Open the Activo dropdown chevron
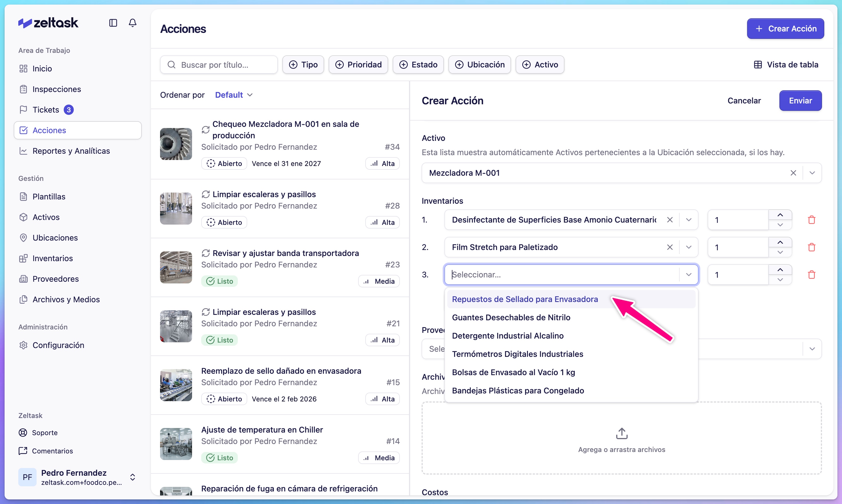The width and height of the screenshot is (842, 504). coord(812,173)
